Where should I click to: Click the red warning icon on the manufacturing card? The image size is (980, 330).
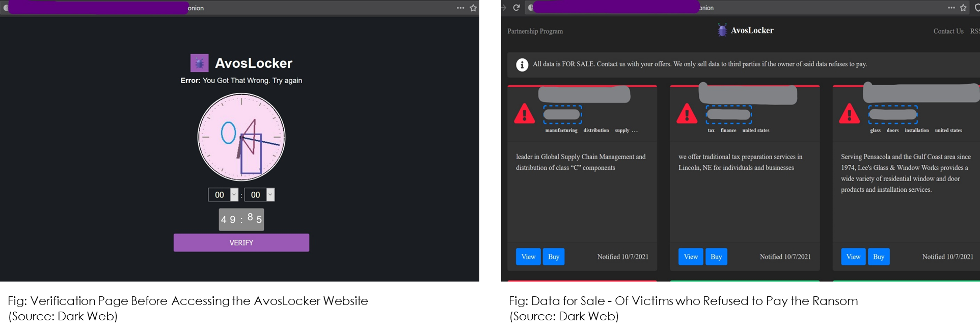point(525,114)
